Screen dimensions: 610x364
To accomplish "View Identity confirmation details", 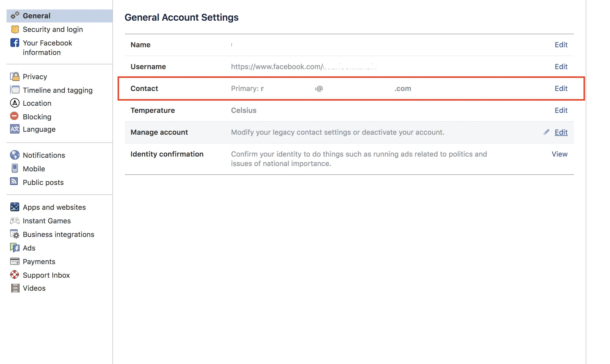I will (559, 154).
